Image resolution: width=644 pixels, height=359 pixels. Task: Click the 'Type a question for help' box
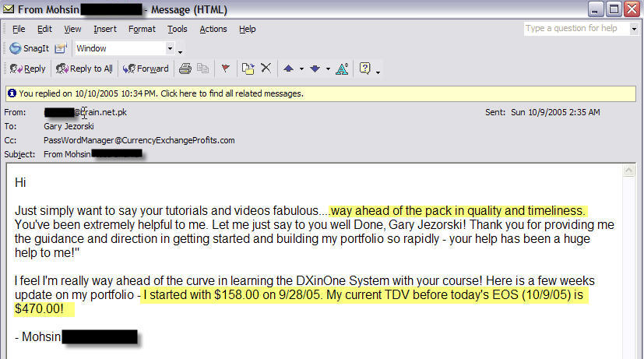click(x=575, y=28)
